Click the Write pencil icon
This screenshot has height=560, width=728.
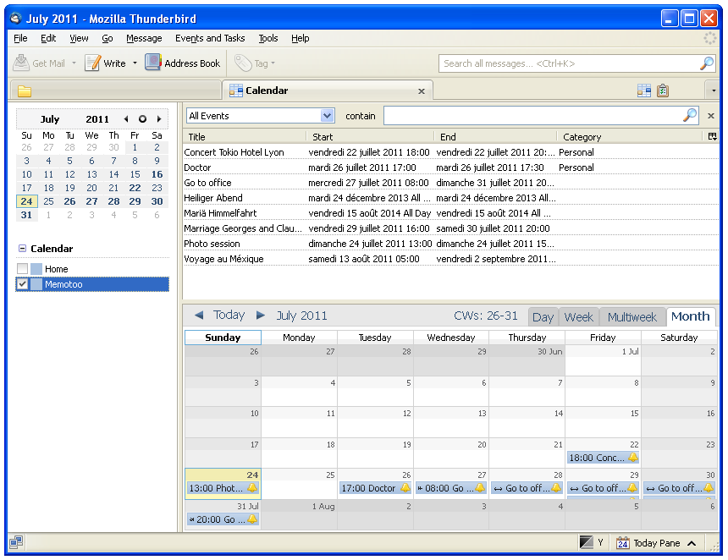(92, 63)
